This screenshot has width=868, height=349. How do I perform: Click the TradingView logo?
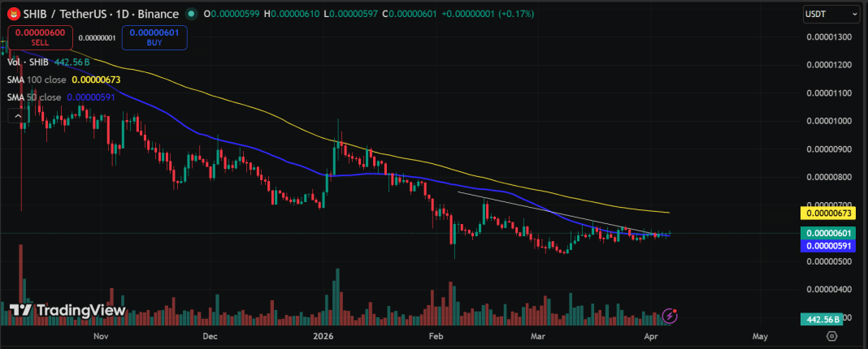[x=67, y=310]
